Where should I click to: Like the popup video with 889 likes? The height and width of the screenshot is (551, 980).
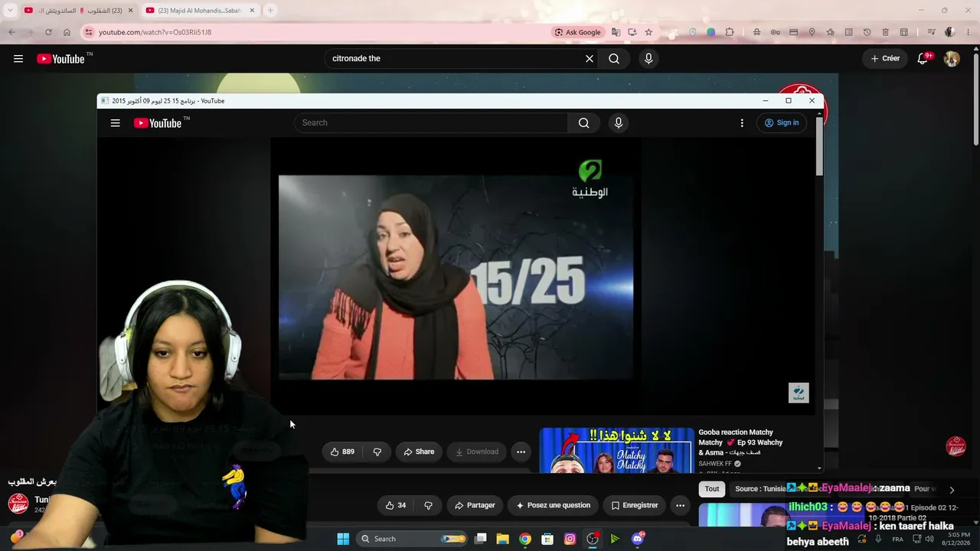(341, 452)
